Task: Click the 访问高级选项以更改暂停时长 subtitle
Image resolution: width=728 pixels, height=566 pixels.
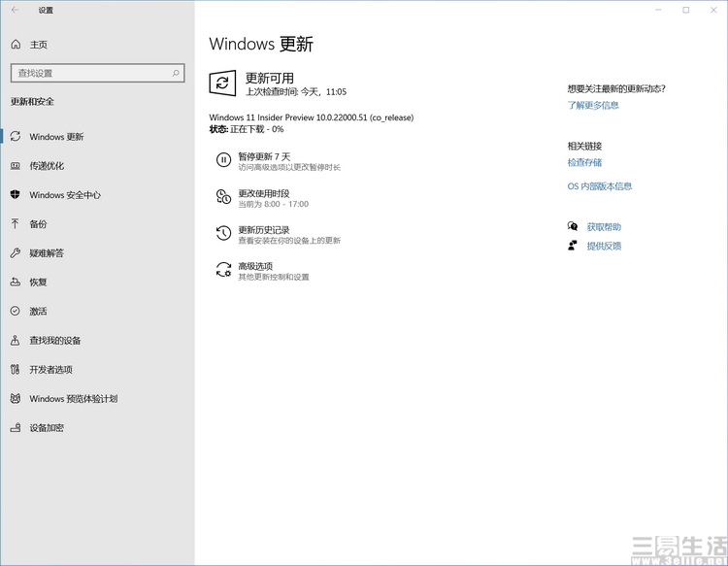Action: [289, 167]
